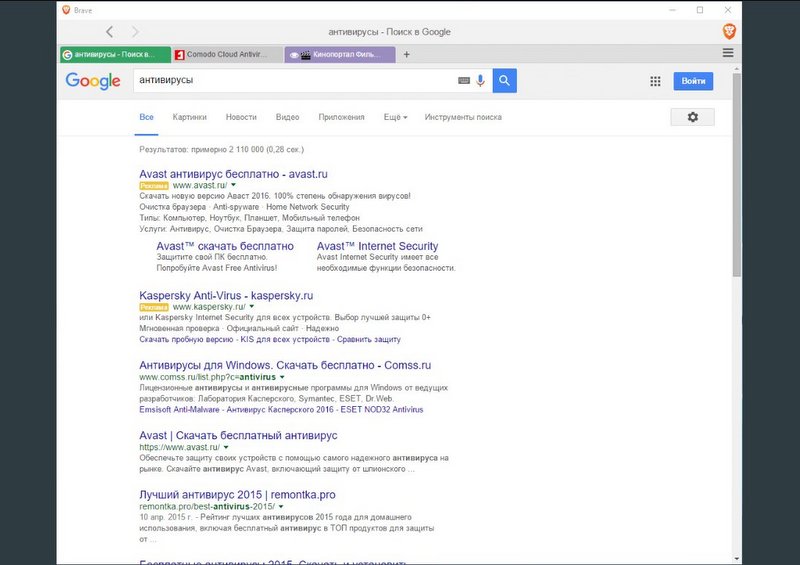Click the Реклама label on the Avast ad
The height and width of the screenshot is (565, 800).
coord(154,186)
